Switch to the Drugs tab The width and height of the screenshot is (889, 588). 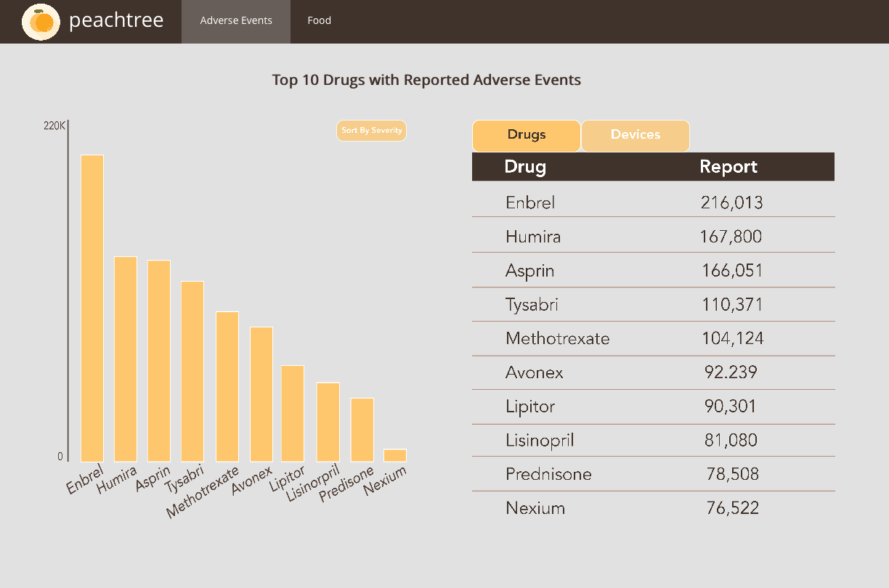tap(527, 135)
